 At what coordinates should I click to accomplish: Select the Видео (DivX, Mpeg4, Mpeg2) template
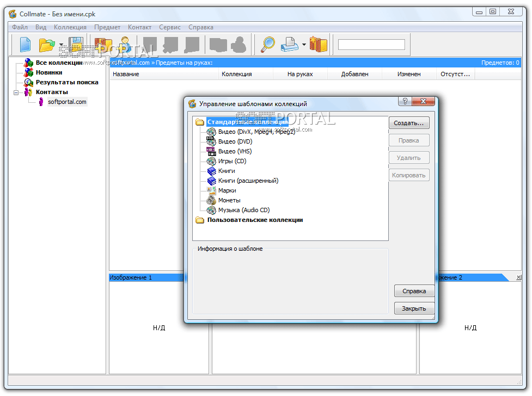coord(256,132)
